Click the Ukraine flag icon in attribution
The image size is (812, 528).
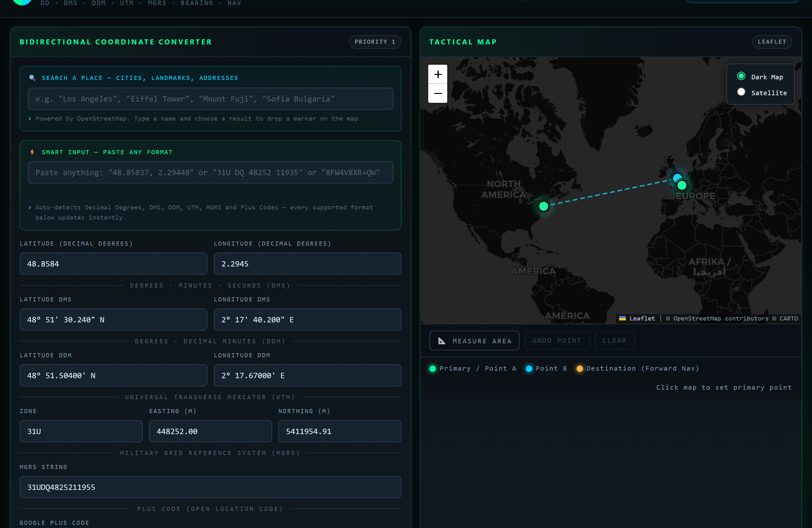(x=622, y=319)
